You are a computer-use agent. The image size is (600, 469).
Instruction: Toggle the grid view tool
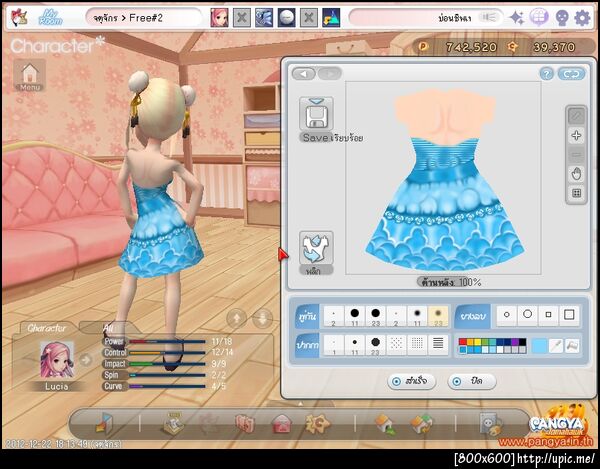coord(576,193)
